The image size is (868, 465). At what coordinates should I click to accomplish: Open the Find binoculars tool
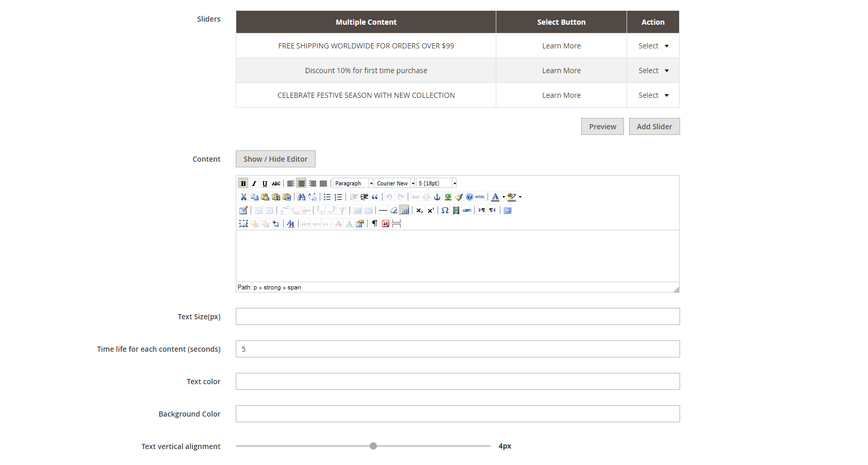click(x=301, y=197)
